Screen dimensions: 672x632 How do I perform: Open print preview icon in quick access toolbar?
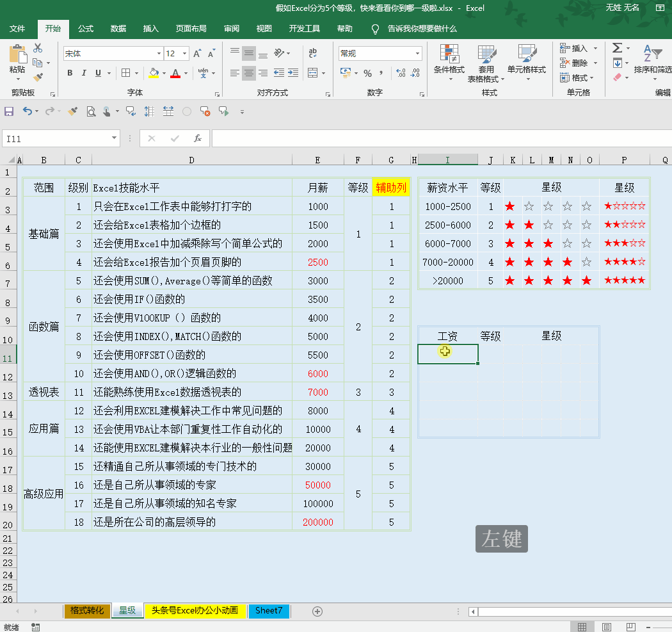[x=91, y=112]
